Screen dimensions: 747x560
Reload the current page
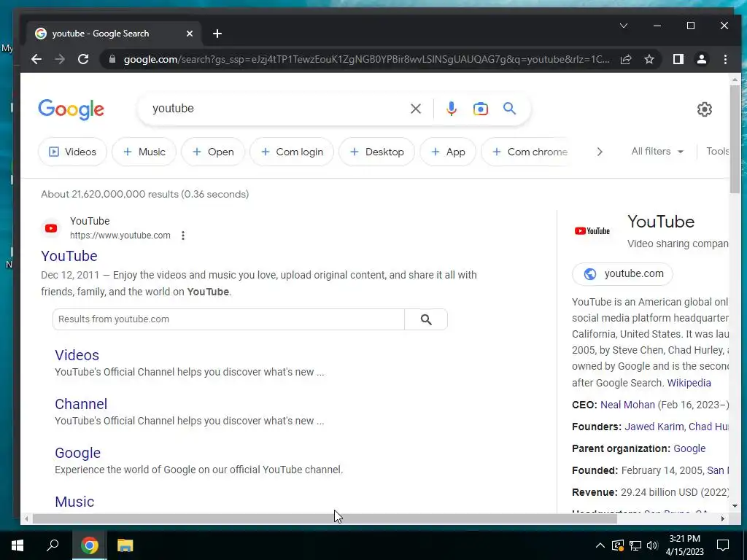coord(83,59)
